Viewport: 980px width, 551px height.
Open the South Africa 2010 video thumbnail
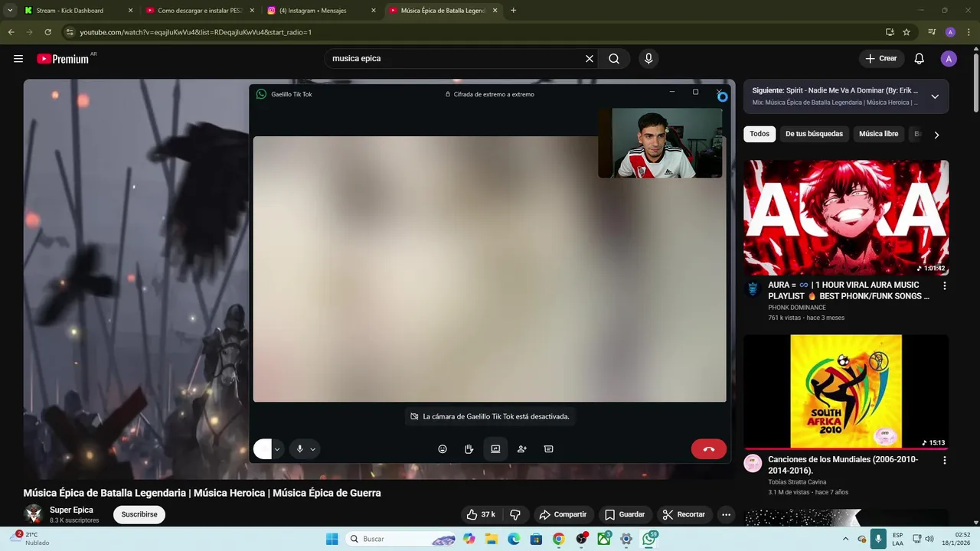point(846,392)
